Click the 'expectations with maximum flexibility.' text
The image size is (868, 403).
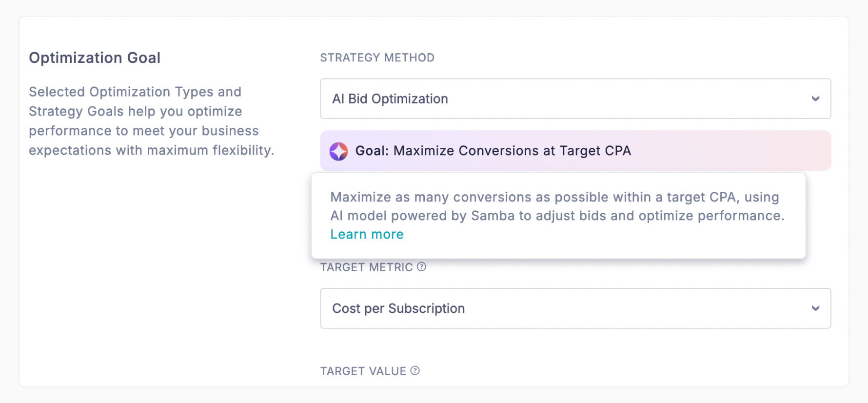coord(151,150)
